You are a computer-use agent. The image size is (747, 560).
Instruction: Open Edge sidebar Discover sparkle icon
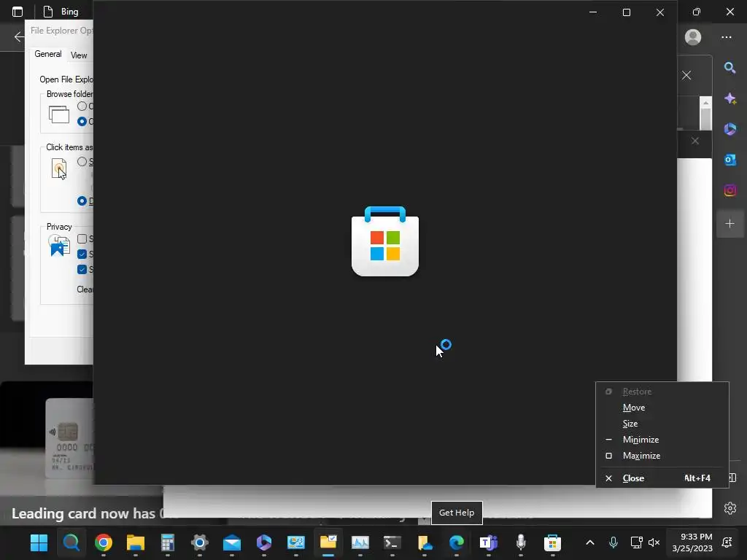tap(729, 98)
